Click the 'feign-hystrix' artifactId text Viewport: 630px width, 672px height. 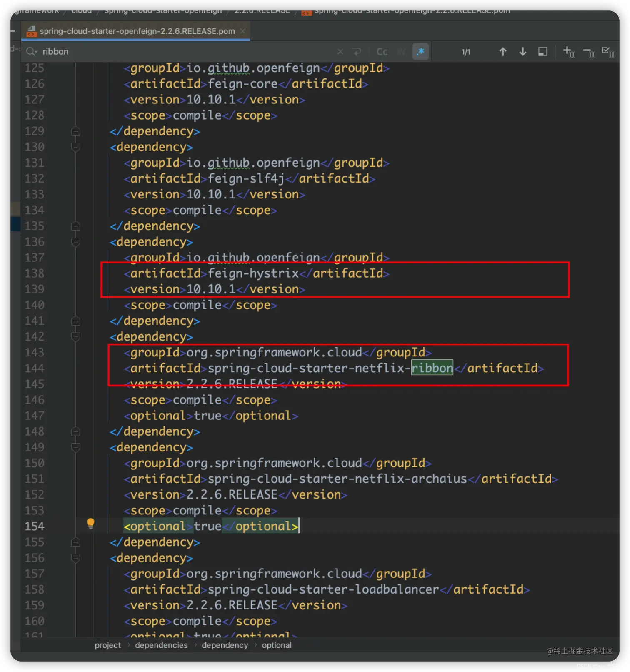coord(253,273)
